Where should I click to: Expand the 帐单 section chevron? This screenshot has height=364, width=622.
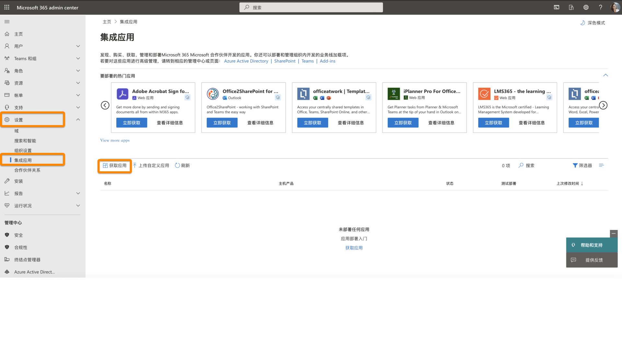[78, 95]
